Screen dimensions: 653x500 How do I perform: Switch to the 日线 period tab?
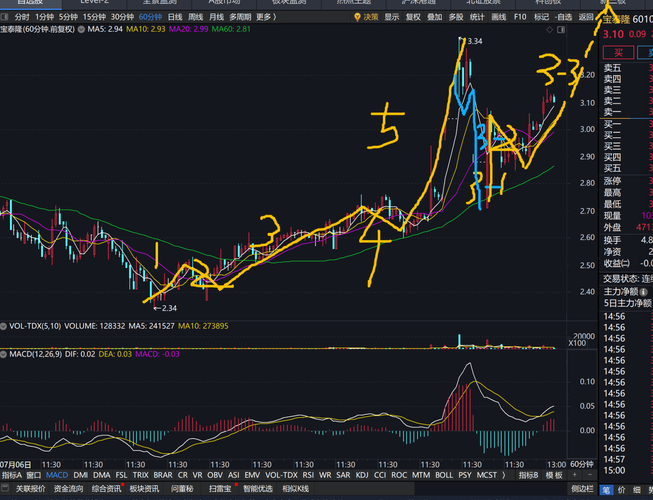pos(175,17)
